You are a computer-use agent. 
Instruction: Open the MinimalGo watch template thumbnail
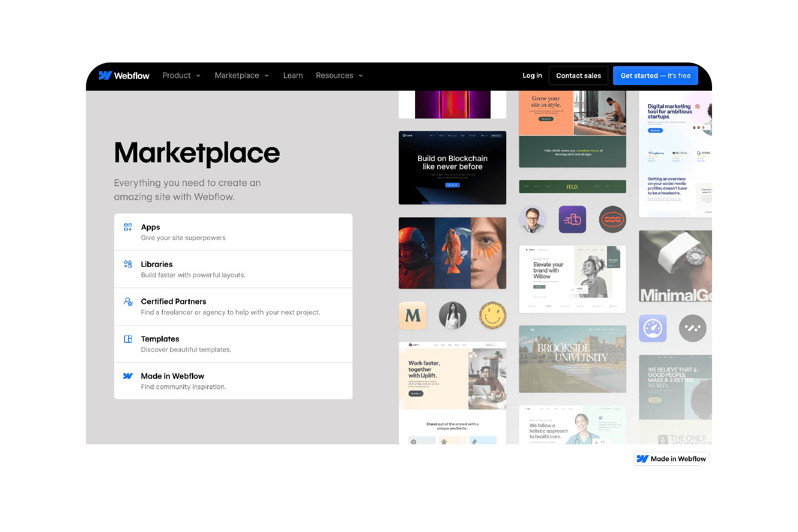pyautogui.click(x=676, y=266)
